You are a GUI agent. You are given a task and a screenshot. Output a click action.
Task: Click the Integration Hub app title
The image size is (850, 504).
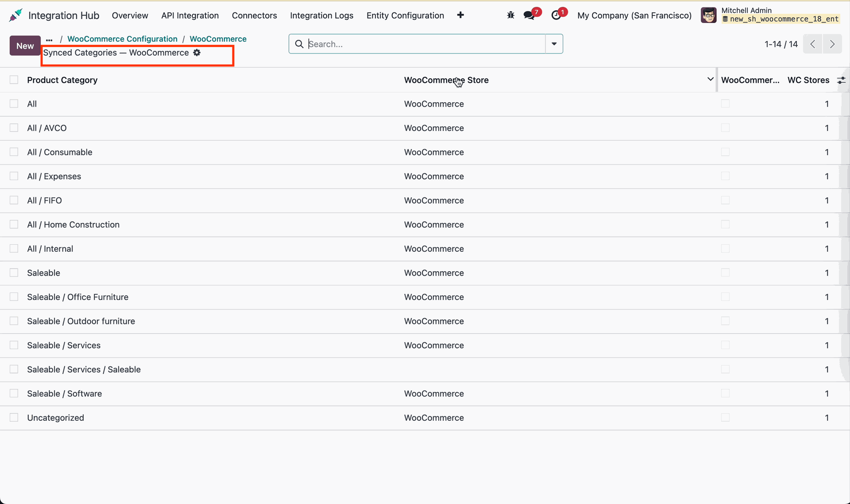(64, 15)
